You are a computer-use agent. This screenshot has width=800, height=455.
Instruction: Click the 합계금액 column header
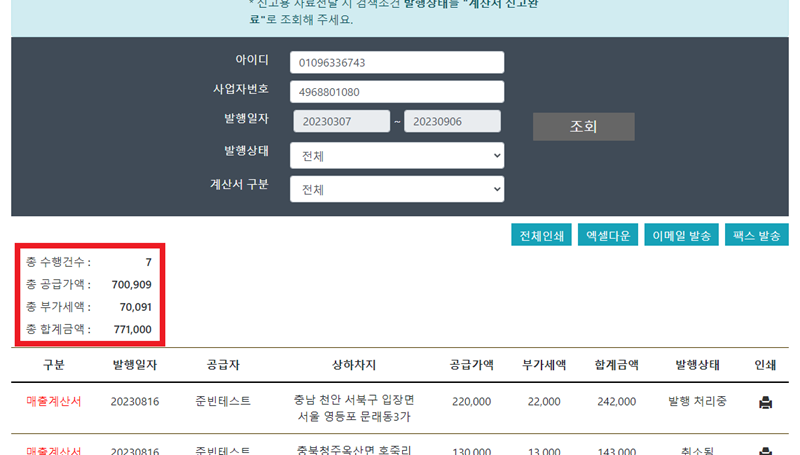coord(615,365)
